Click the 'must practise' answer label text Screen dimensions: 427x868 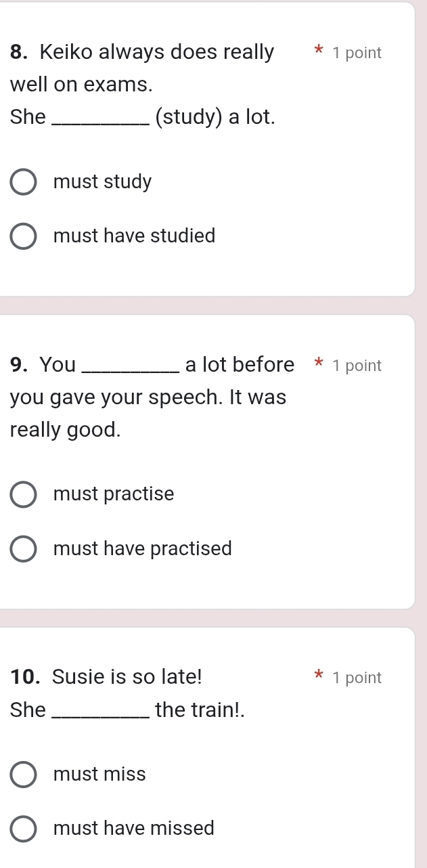click(114, 494)
